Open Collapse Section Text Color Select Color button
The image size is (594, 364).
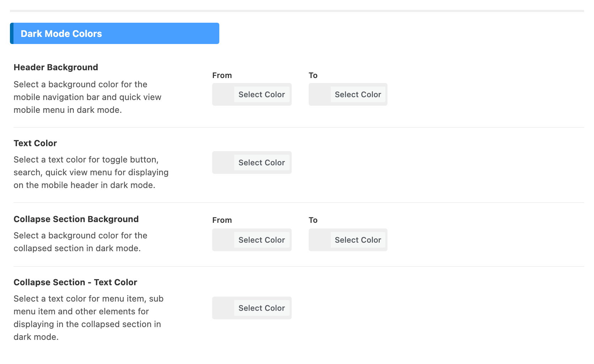click(x=262, y=308)
